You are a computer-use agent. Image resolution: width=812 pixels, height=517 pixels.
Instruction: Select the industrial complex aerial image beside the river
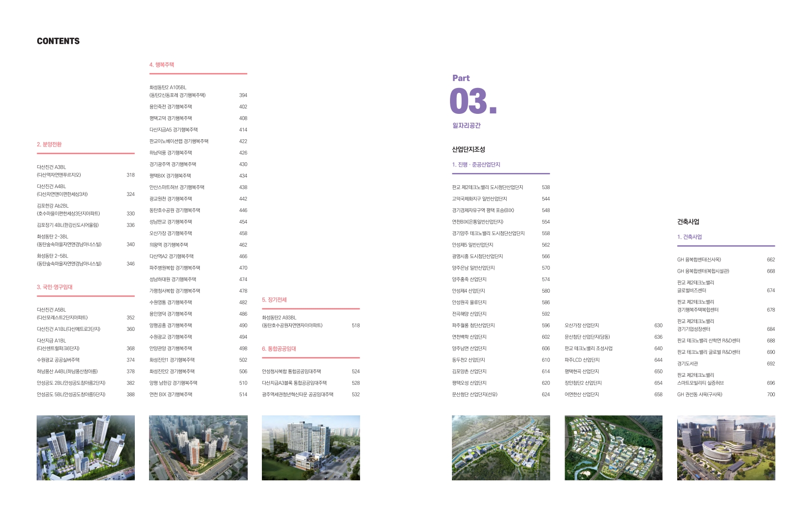click(x=501, y=448)
